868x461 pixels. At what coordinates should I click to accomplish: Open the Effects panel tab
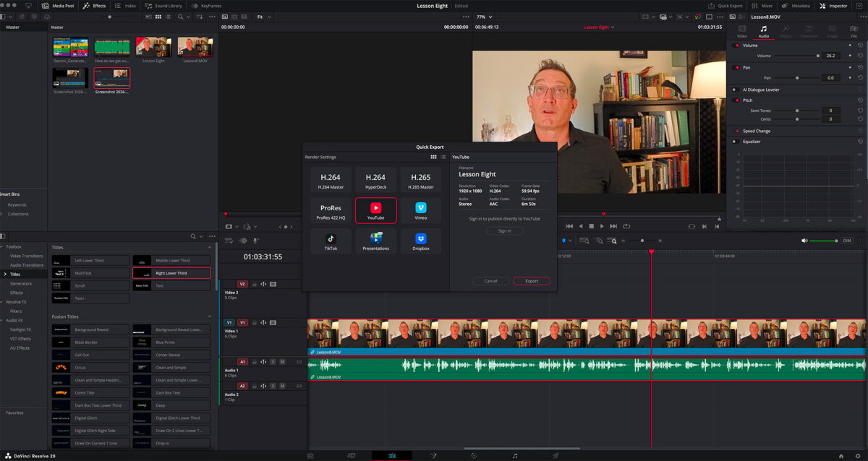[95, 5]
